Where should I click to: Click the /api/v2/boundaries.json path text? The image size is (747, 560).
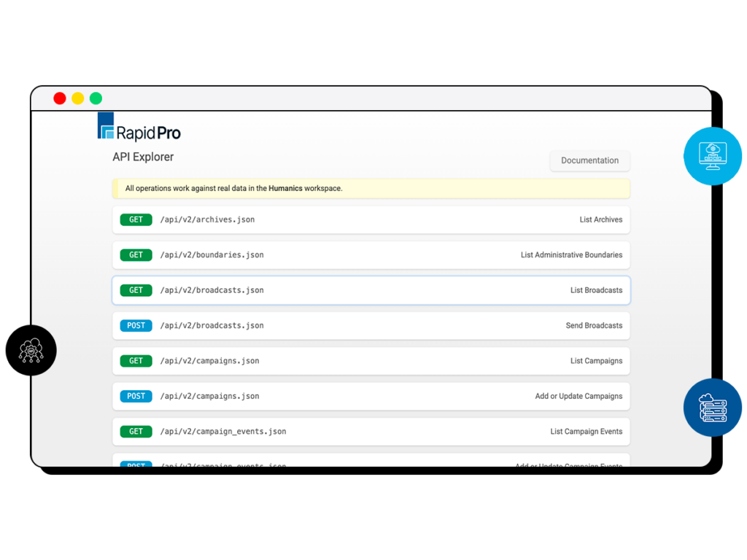click(212, 254)
